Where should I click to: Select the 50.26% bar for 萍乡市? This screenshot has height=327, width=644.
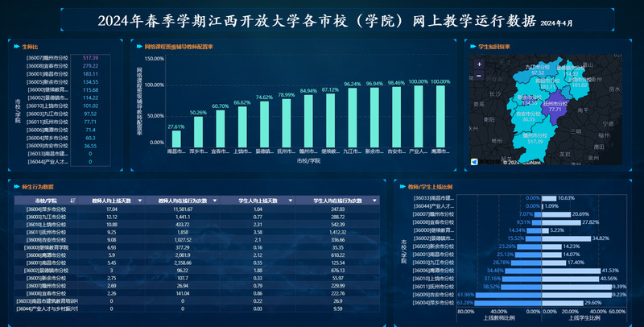tap(198, 132)
